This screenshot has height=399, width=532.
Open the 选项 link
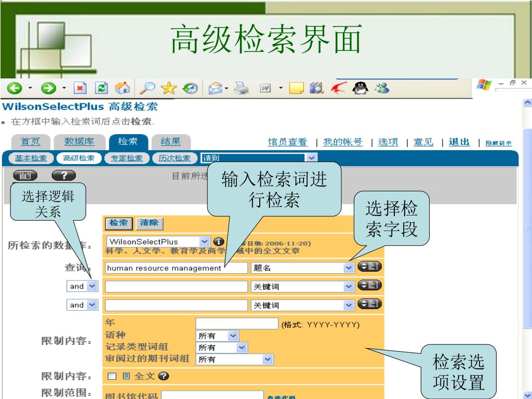click(388, 142)
